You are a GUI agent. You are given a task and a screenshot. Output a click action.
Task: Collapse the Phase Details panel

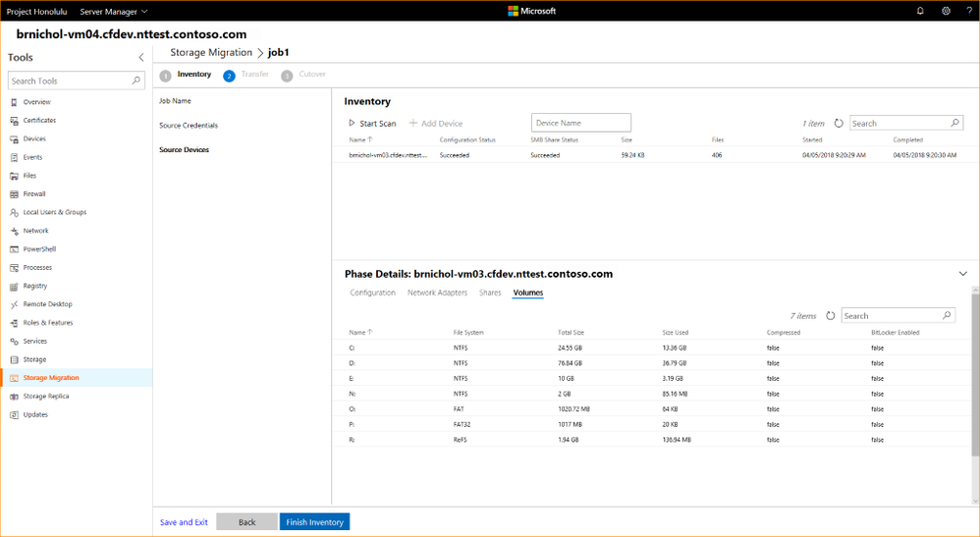click(x=962, y=274)
